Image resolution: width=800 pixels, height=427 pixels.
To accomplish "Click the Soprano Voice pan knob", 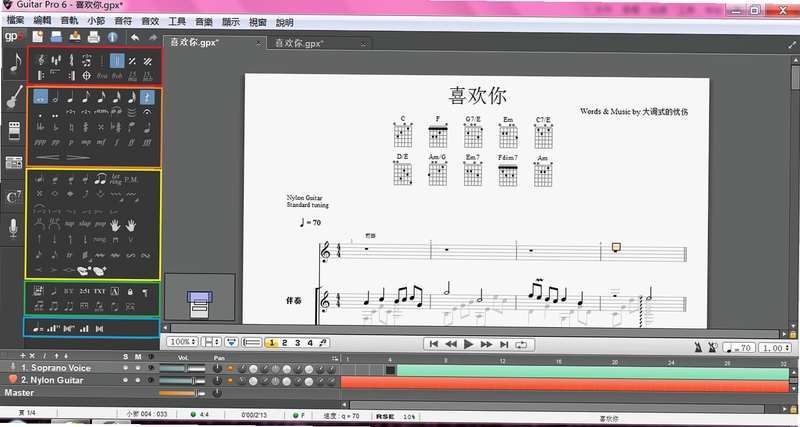I will (x=217, y=368).
